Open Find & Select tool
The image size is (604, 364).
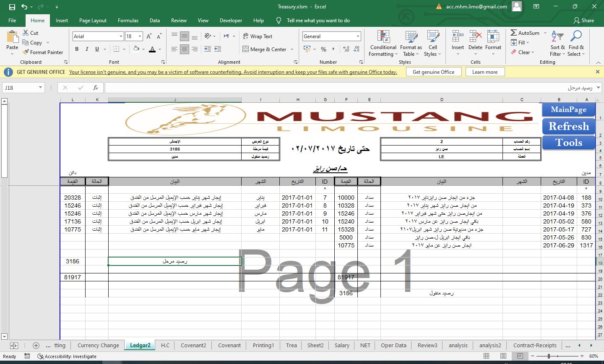click(x=576, y=44)
